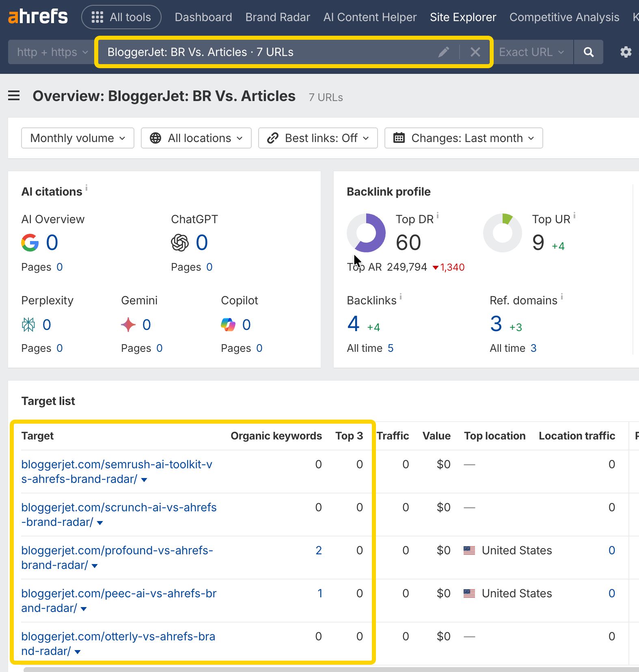
Task: Open settings gear icon
Action: [x=626, y=52]
